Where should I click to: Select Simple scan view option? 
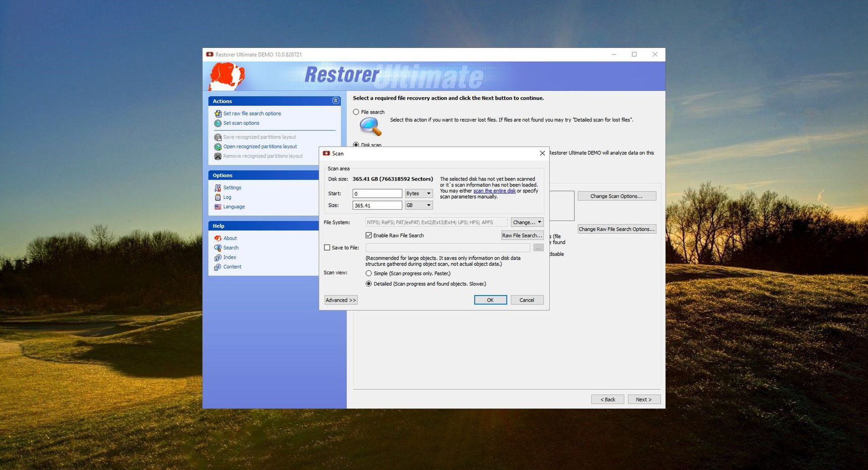[x=369, y=273]
